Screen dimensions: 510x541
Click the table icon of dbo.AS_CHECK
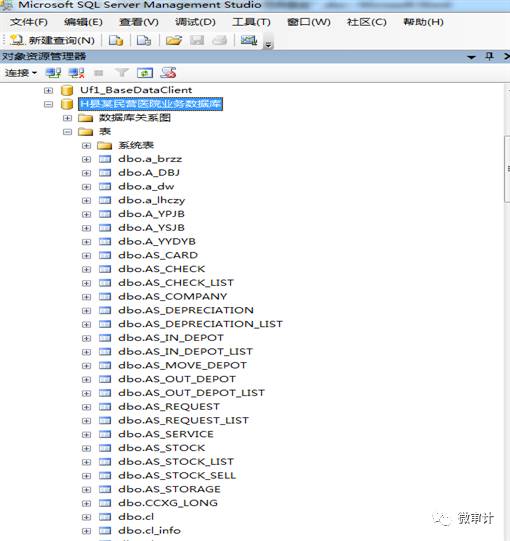pyautogui.click(x=105, y=269)
